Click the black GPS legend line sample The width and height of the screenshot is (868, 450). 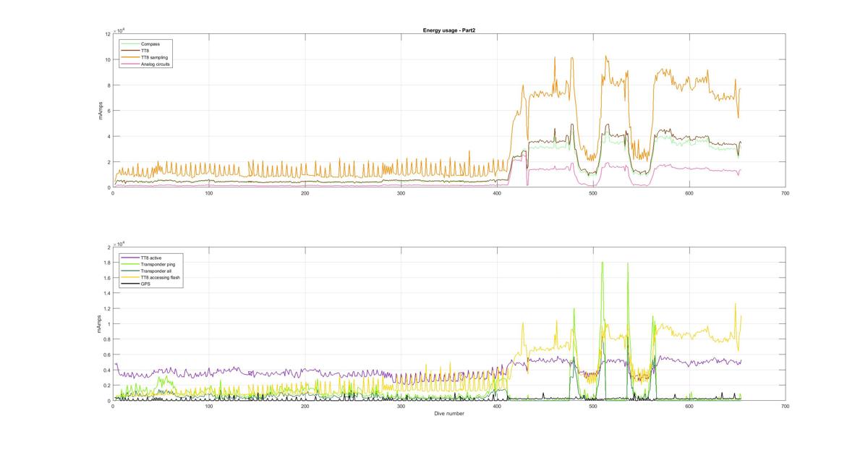pos(131,284)
